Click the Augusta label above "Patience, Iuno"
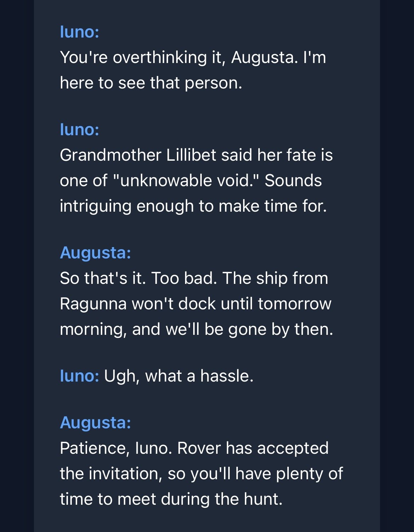This screenshot has height=532, width=414. pos(96,423)
